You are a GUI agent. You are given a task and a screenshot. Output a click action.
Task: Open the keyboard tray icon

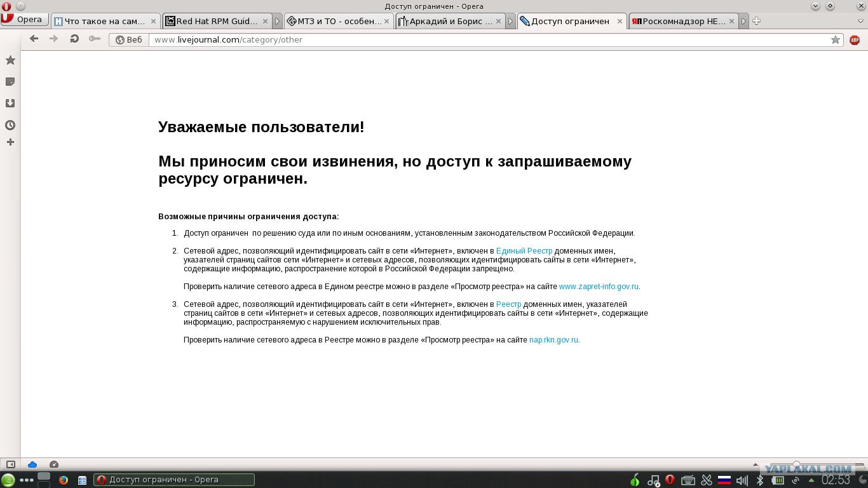[x=688, y=480]
